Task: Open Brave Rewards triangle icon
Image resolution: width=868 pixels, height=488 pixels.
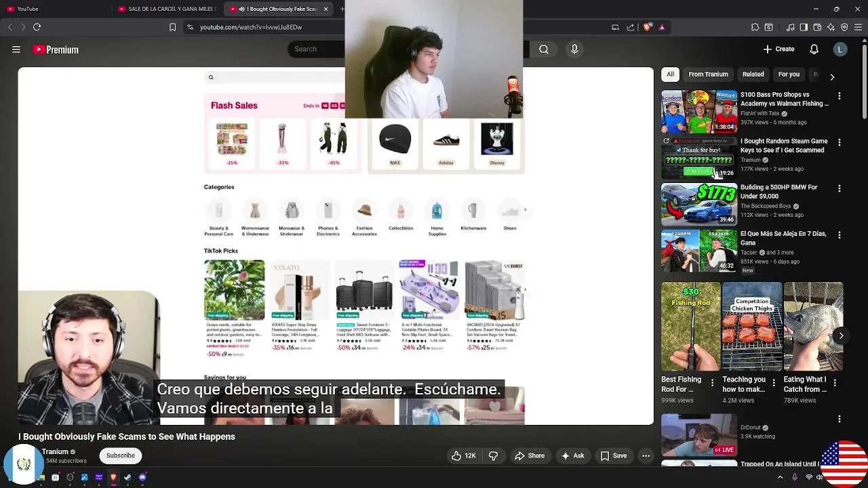Action: 662,27
